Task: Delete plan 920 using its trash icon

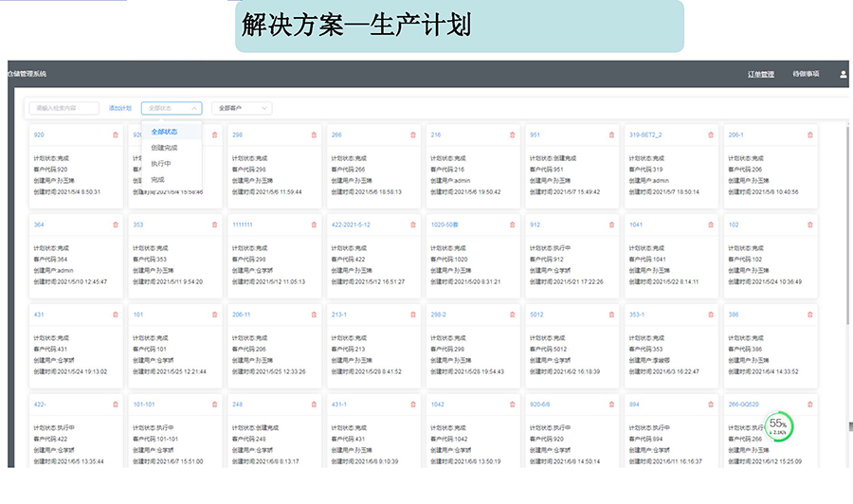Action: coord(116,135)
